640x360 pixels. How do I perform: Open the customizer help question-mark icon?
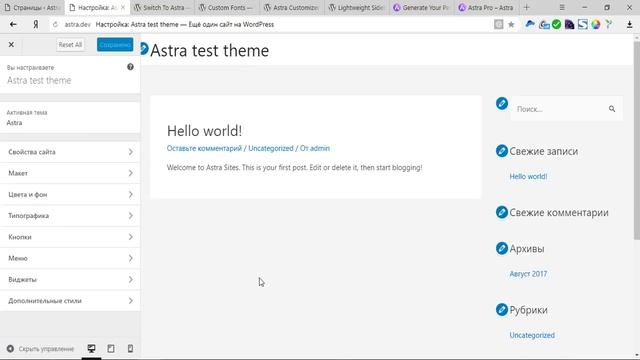[x=130, y=67]
